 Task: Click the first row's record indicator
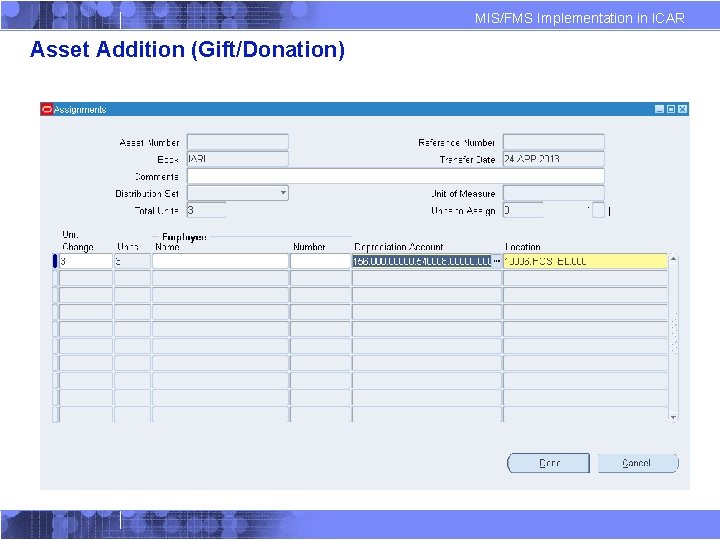(x=55, y=261)
